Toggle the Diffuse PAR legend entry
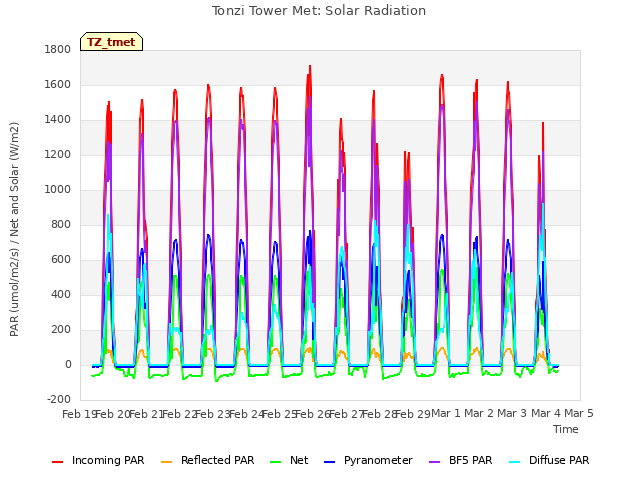The width and height of the screenshot is (640, 480). (549, 460)
